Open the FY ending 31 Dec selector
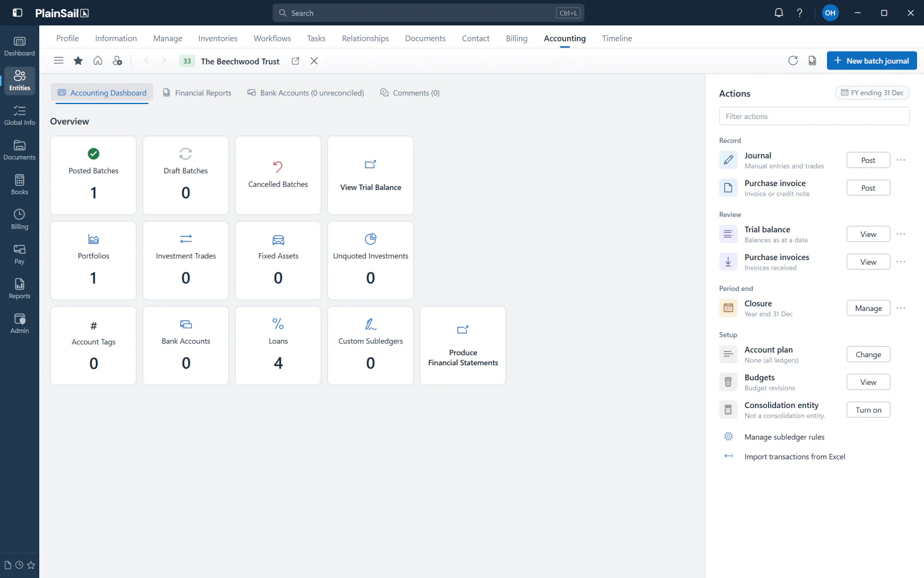Image resolution: width=924 pixels, height=578 pixels. pos(872,92)
